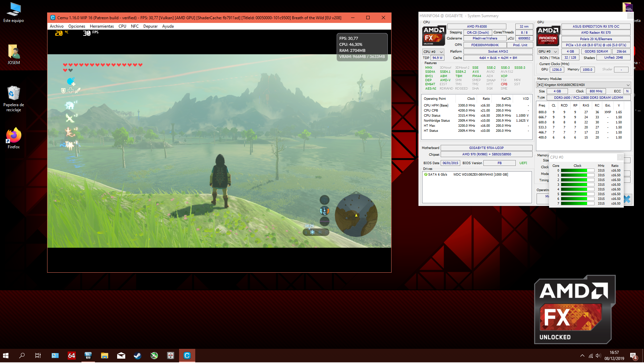The height and width of the screenshot is (363, 644).
Task: Click the AMD 970 (RX980) chipset text
Action: [486, 154]
